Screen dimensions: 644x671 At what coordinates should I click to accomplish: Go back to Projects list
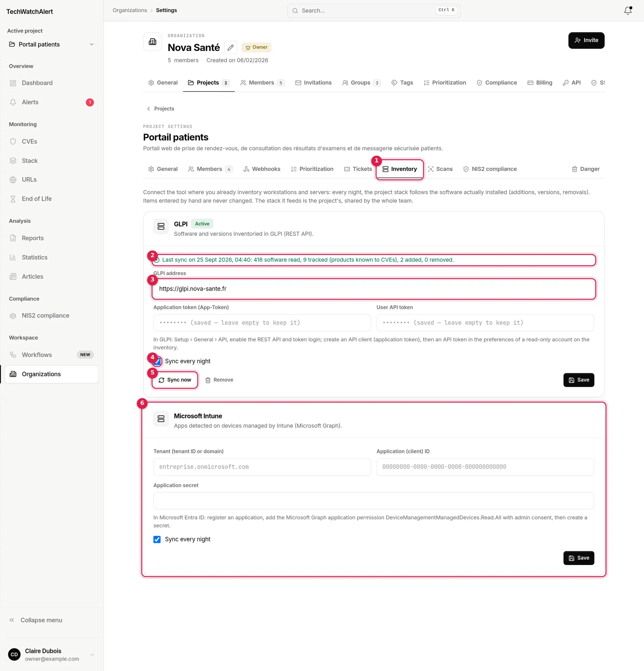(160, 108)
